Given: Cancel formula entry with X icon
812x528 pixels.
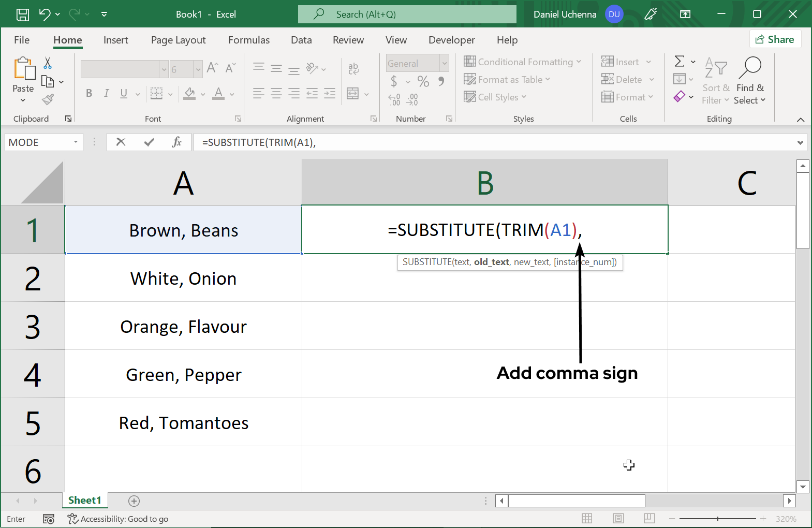Looking at the screenshot, I should (x=121, y=142).
